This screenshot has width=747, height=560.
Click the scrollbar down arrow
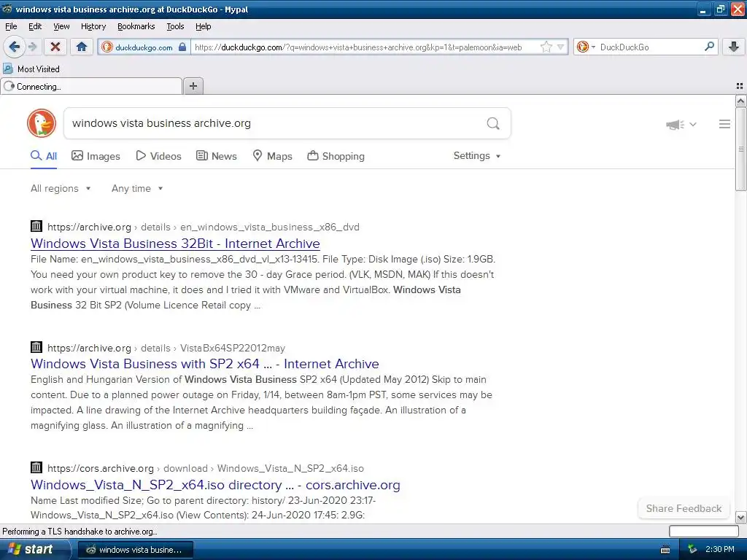[740, 518]
